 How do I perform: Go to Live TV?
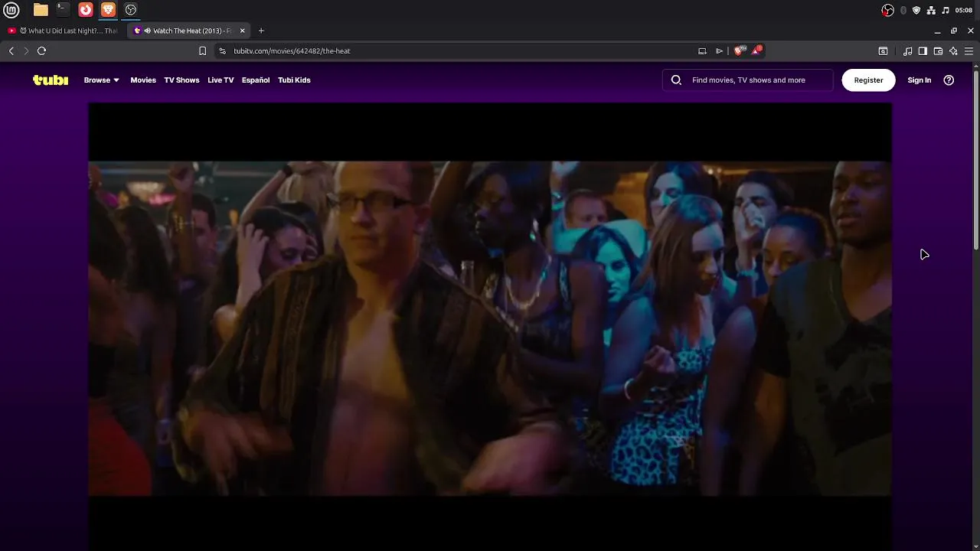click(x=220, y=80)
